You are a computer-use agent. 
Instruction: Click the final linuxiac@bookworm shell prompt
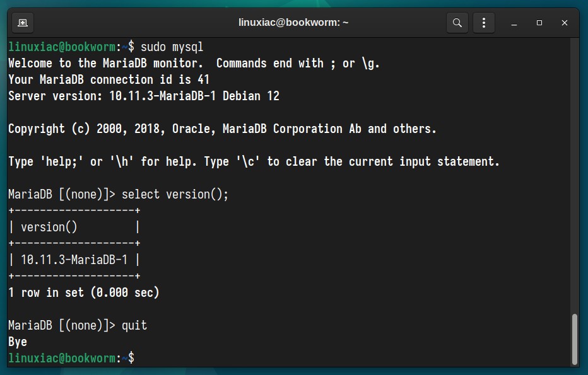pos(71,359)
